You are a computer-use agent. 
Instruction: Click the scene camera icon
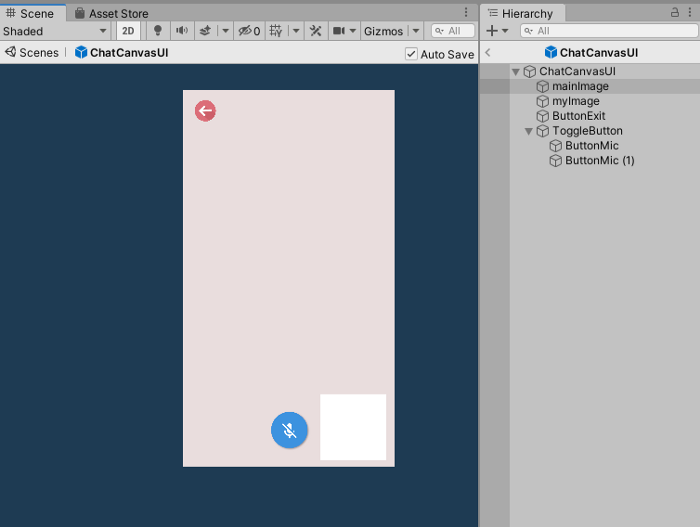point(339,31)
